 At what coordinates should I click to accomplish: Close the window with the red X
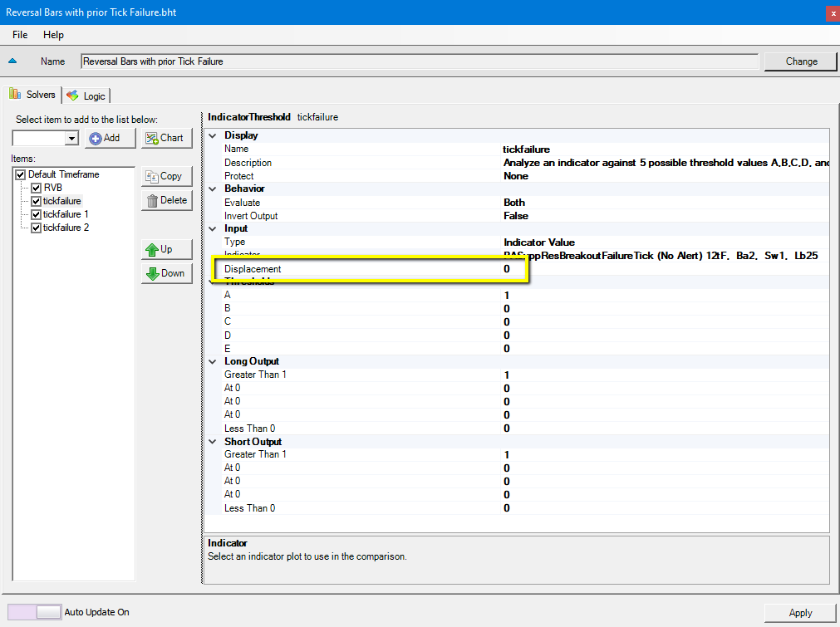pos(833,12)
